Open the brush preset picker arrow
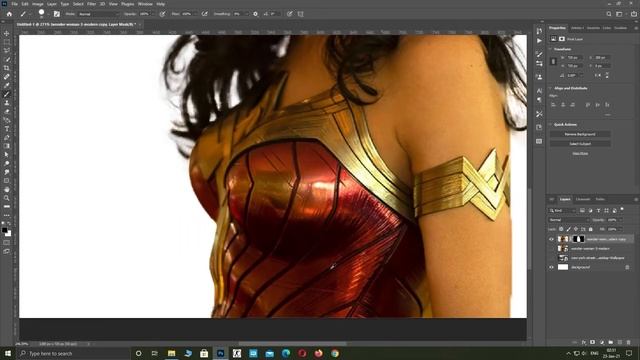The image size is (640, 360). 48,14
